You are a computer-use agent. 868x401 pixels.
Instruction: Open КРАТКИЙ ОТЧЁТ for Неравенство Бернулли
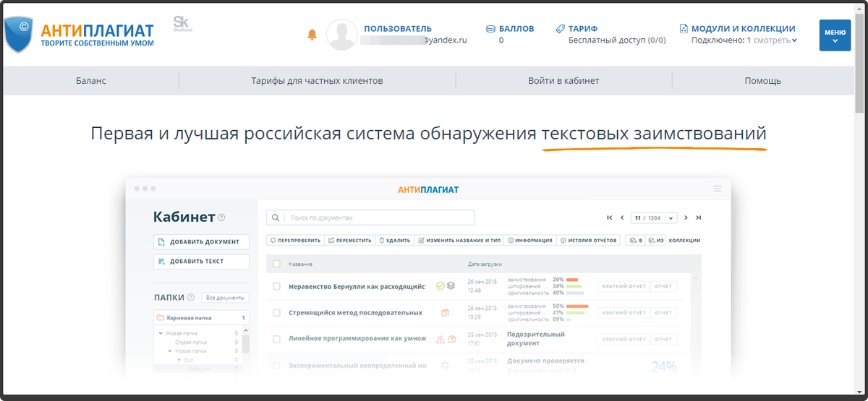click(x=624, y=286)
